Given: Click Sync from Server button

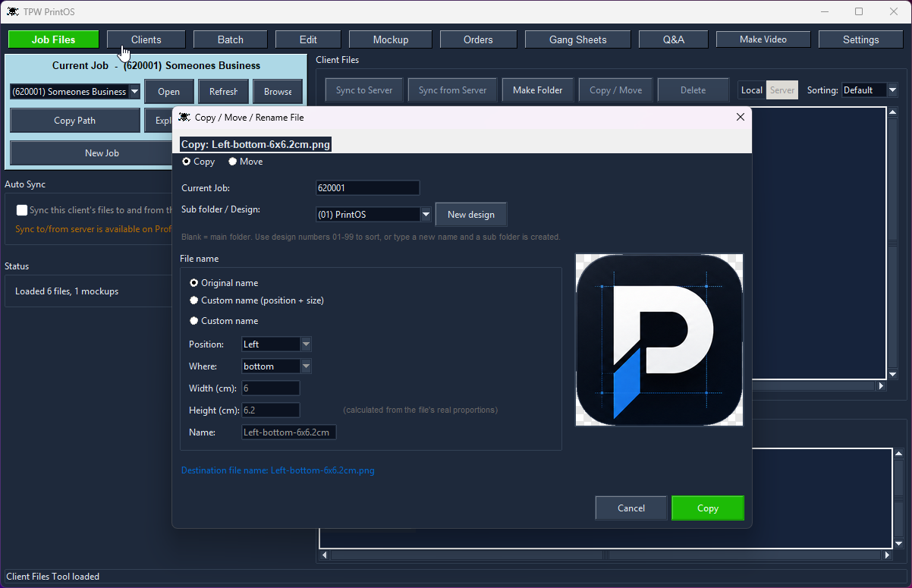Looking at the screenshot, I should coord(452,90).
